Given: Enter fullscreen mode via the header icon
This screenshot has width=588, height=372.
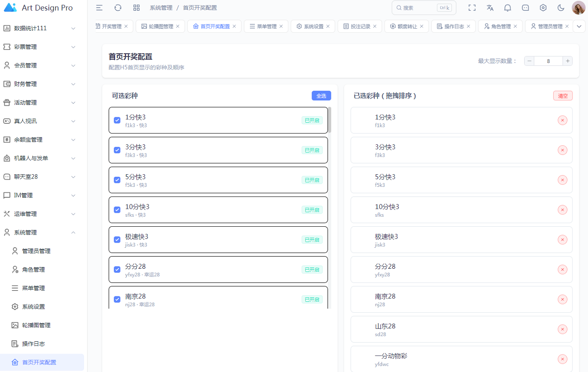Looking at the screenshot, I should 472,8.
